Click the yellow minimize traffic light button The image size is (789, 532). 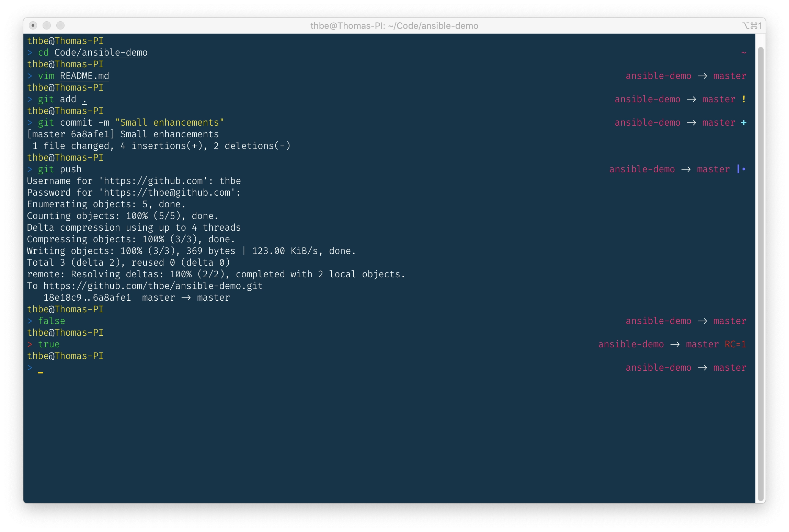click(x=47, y=25)
